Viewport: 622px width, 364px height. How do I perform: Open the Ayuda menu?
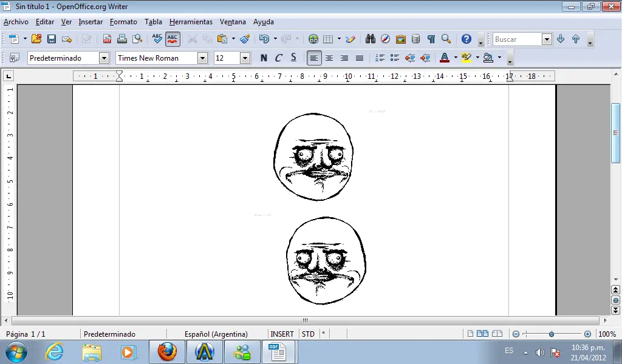click(264, 22)
